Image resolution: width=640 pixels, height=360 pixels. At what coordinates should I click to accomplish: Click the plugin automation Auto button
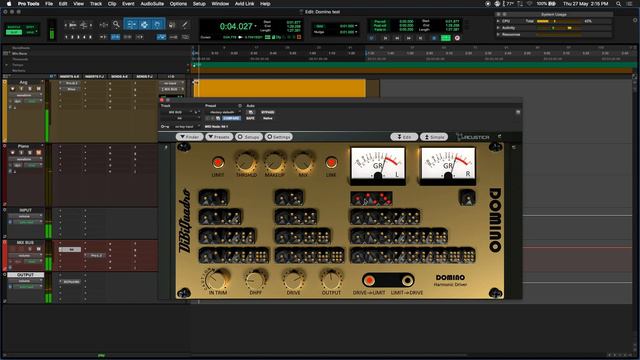tap(251, 112)
